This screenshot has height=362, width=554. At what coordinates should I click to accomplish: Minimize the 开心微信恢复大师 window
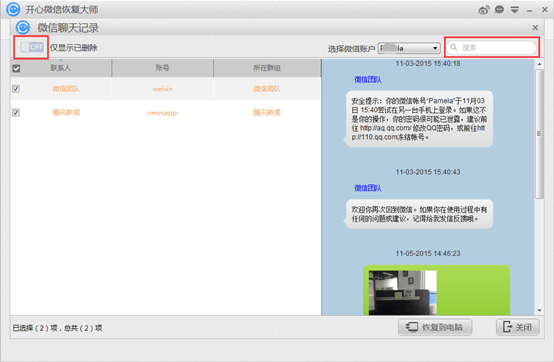click(529, 11)
